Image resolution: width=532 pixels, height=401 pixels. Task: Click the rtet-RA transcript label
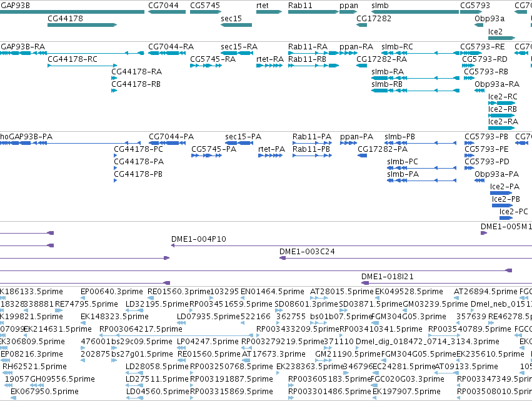270,59
